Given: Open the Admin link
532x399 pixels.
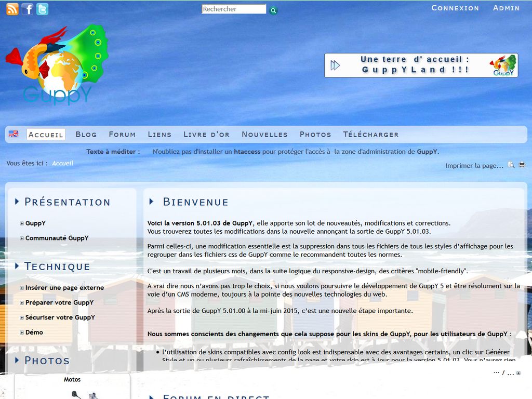Looking at the screenshot, I should click(x=506, y=8).
